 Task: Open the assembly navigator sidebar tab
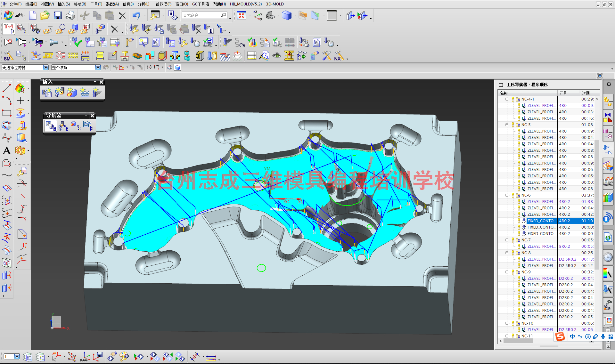pyautogui.click(x=608, y=102)
